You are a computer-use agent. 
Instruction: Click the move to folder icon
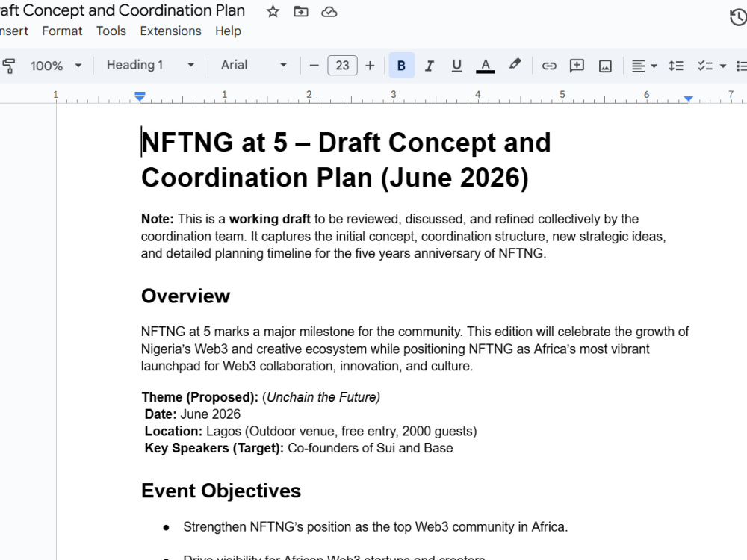pos(300,11)
